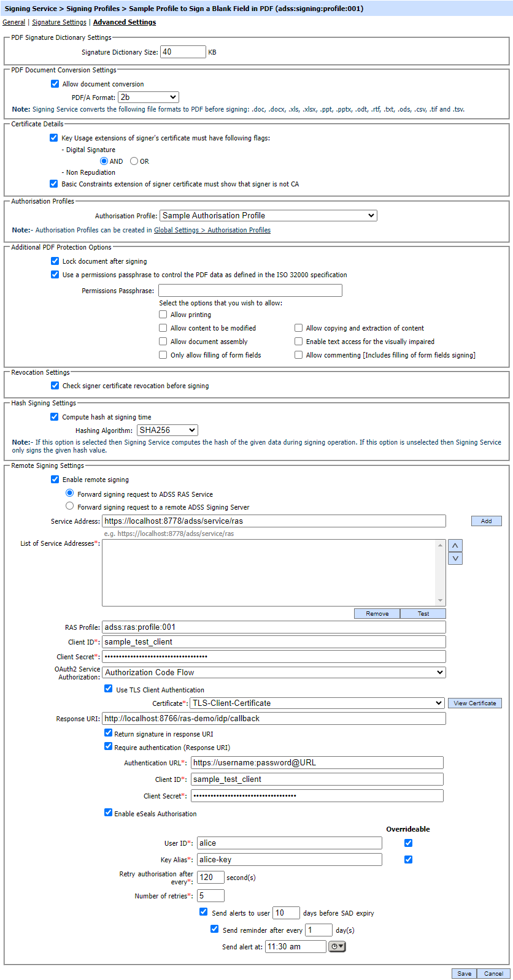Open the Send alert at time picker
The image size is (513, 980).
pos(337,946)
